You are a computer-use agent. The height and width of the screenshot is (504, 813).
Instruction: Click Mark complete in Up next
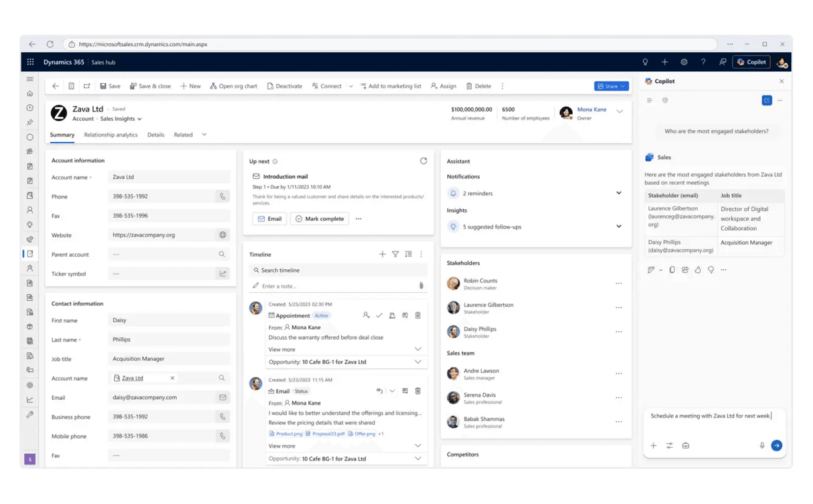319,218
